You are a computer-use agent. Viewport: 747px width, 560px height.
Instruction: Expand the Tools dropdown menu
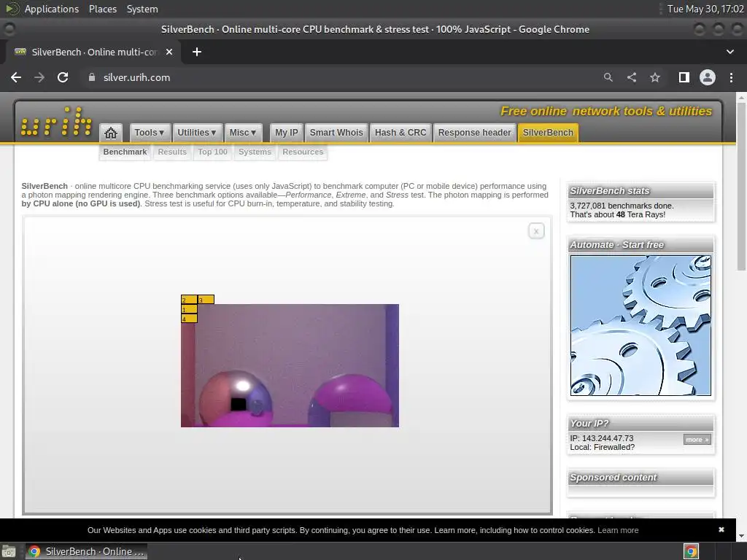[x=149, y=133]
